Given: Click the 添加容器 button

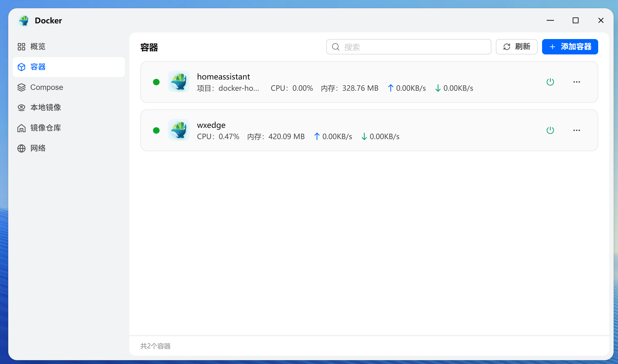Looking at the screenshot, I should [x=570, y=47].
